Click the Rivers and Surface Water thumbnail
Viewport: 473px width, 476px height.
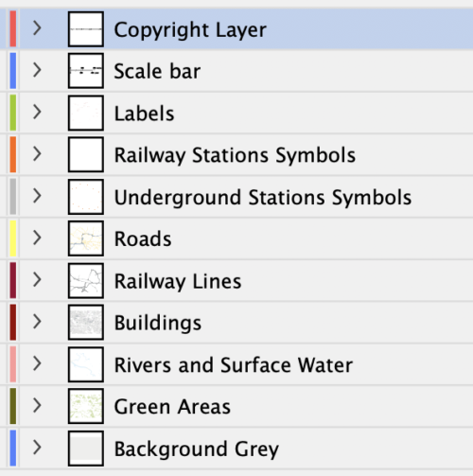(x=86, y=364)
